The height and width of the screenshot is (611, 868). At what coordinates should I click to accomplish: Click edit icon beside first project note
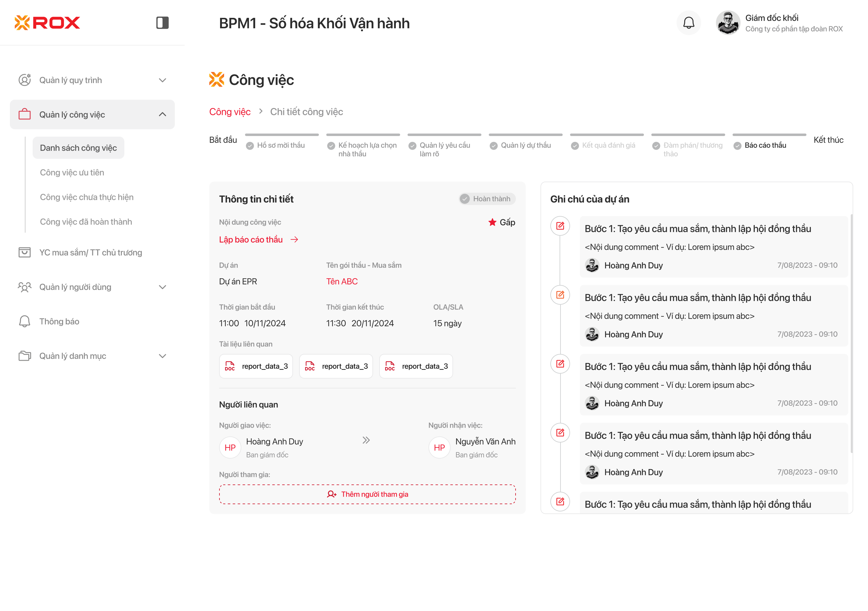560,226
